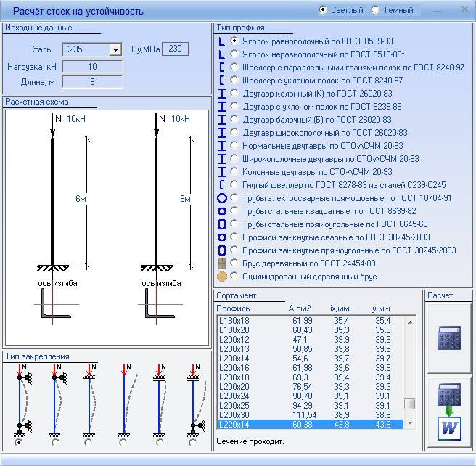Click the equal-leg angle profile icon
476x466 pixels.
[222, 41]
